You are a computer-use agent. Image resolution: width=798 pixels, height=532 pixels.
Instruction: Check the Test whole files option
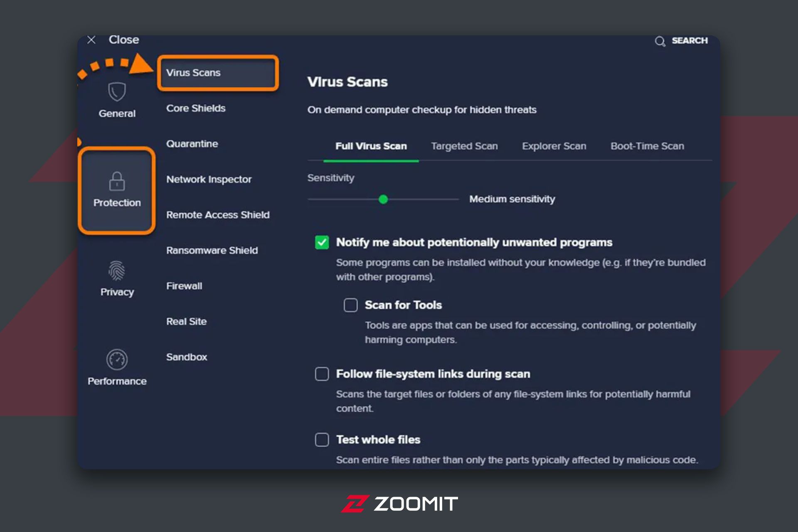click(322, 440)
